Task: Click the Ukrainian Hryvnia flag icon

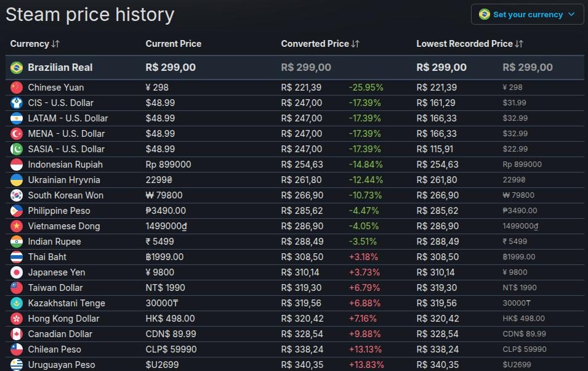Action: pyautogui.click(x=17, y=180)
